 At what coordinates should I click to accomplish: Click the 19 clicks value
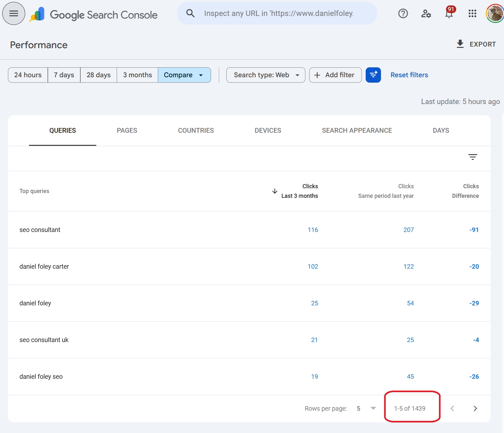314,377
